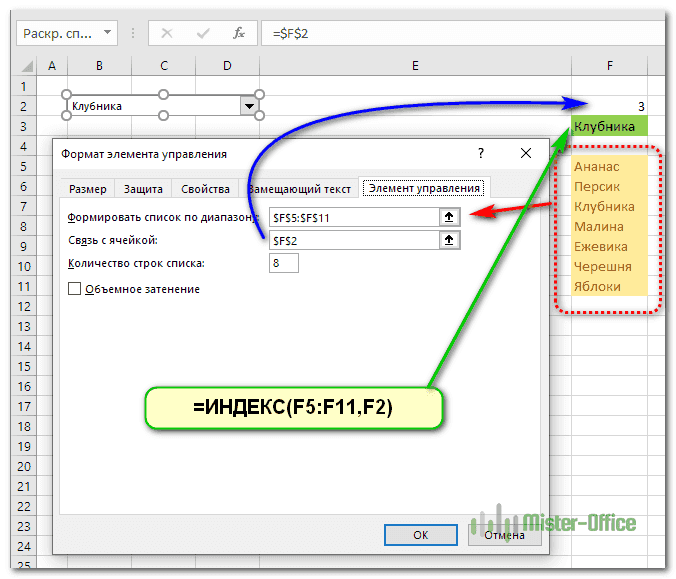Screen dimensions: 676x579
Task: Switch to the Защита tab
Action: click(x=143, y=189)
